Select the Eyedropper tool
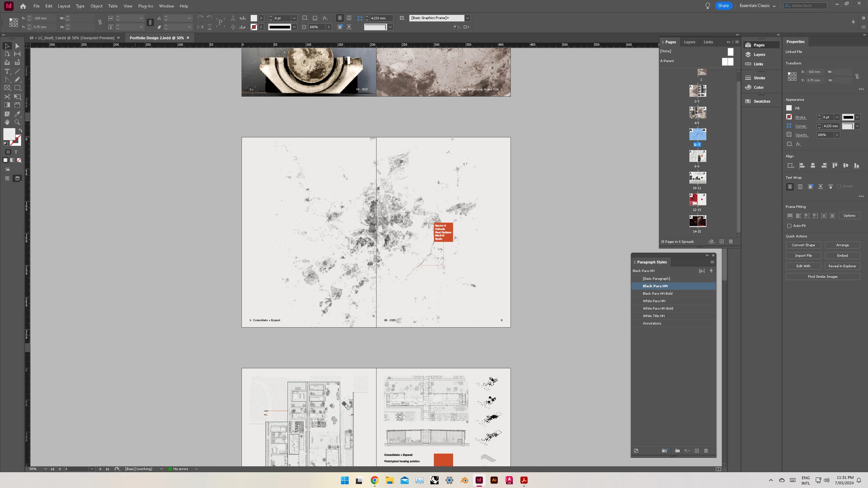 tap(17, 114)
